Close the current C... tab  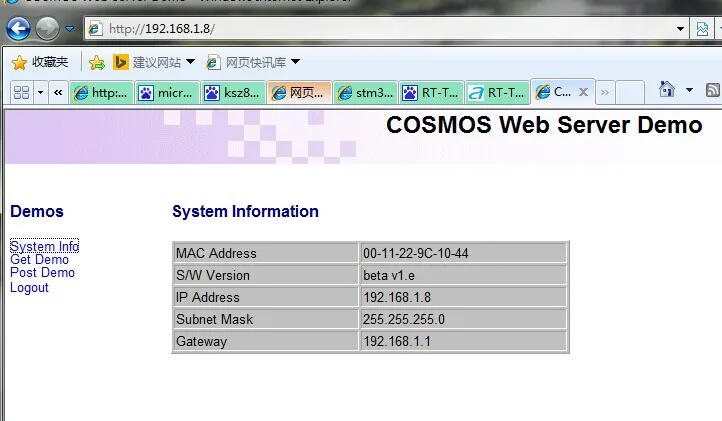coord(583,92)
